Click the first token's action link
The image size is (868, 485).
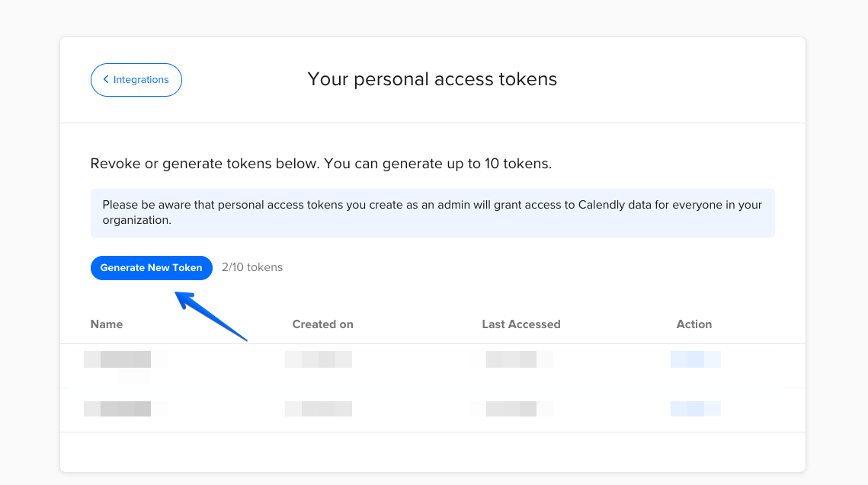click(695, 359)
